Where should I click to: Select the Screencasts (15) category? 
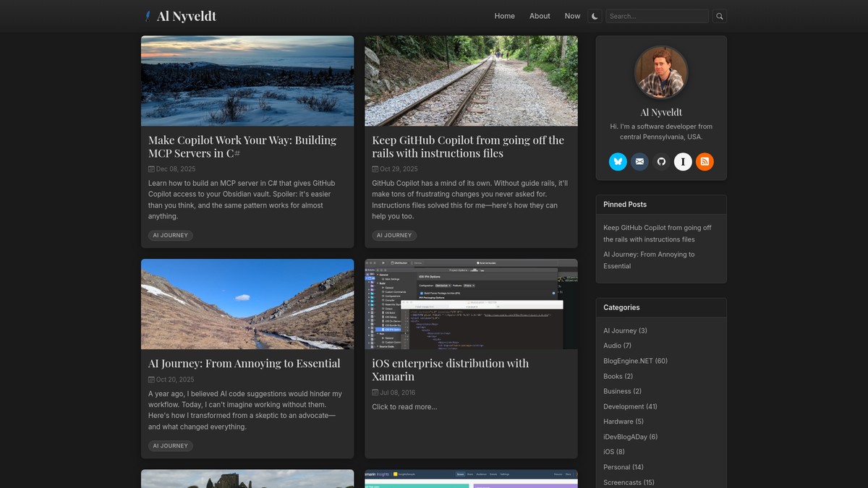(629, 483)
